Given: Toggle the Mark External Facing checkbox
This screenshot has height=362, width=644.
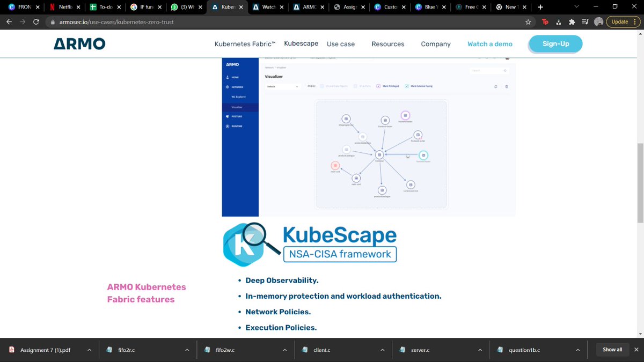Looking at the screenshot, I should [406, 86].
